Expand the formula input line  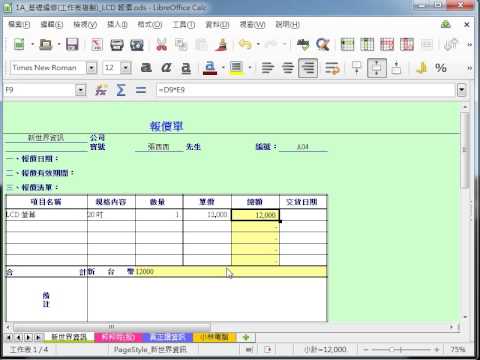click(x=461, y=90)
